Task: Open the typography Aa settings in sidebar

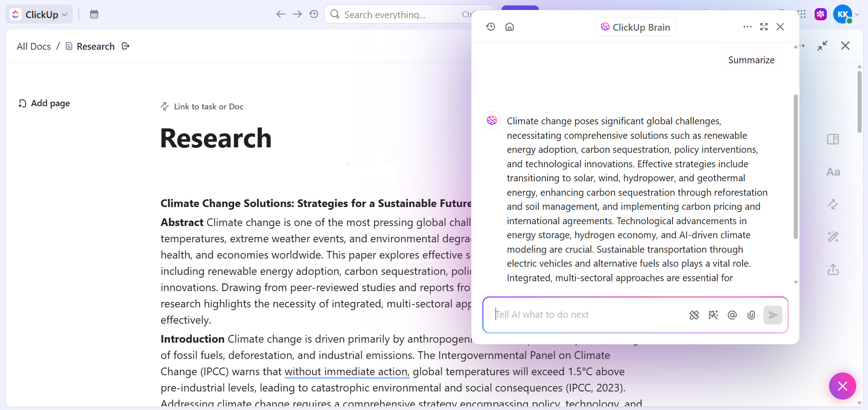Action: 833,172
